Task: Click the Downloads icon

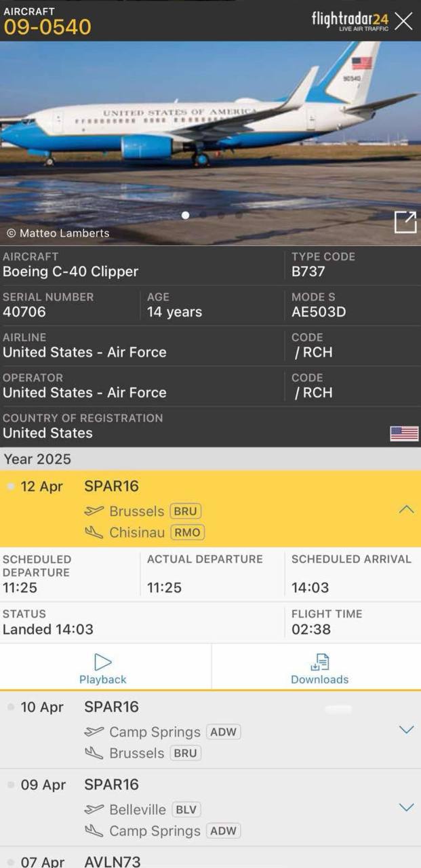Action: (319, 662)
